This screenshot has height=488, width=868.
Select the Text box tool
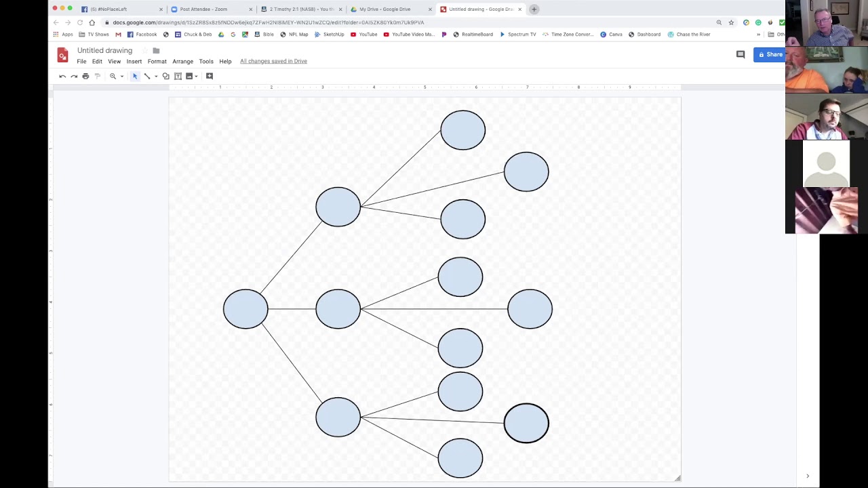pos(178,76)
